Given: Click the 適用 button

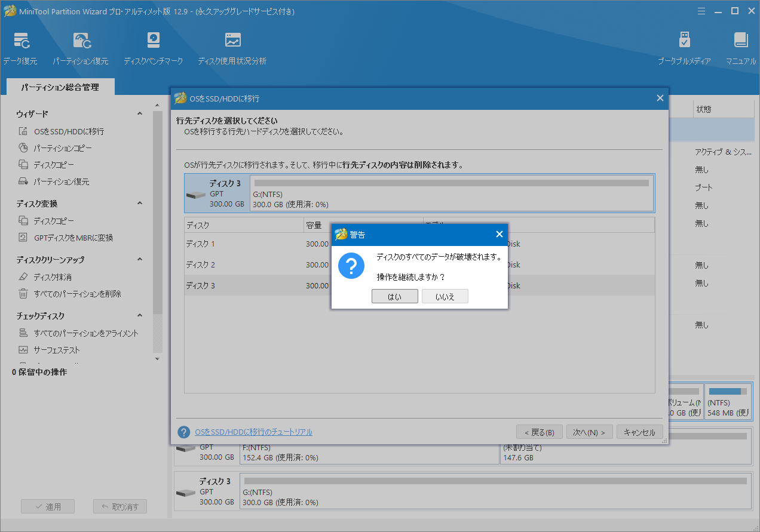Looking at the screenshot, I should [x=47, y=506].
